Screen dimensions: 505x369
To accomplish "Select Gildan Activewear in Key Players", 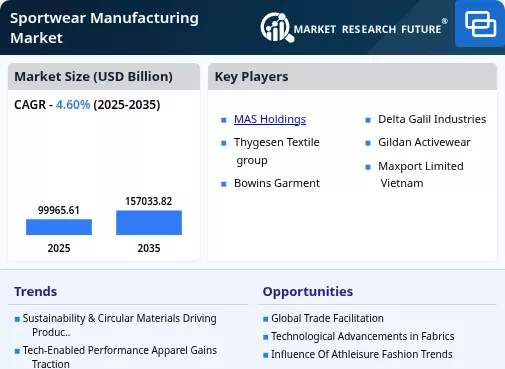I will [424, 142].
